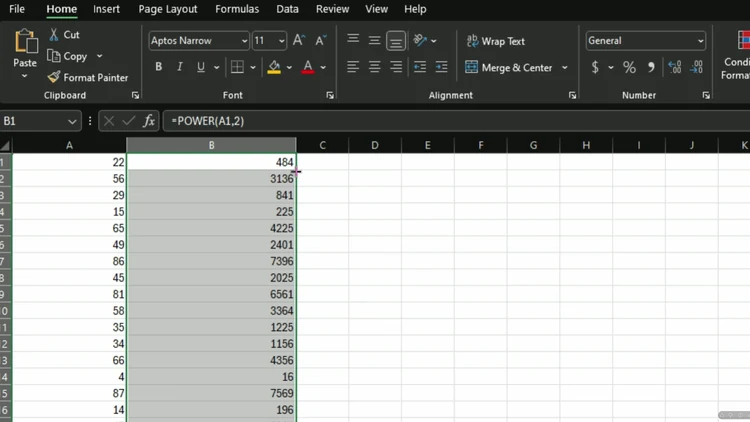Screen dimensions: 750x422
Task: Open Font settings dialog launcher
Action: point(330,96)
